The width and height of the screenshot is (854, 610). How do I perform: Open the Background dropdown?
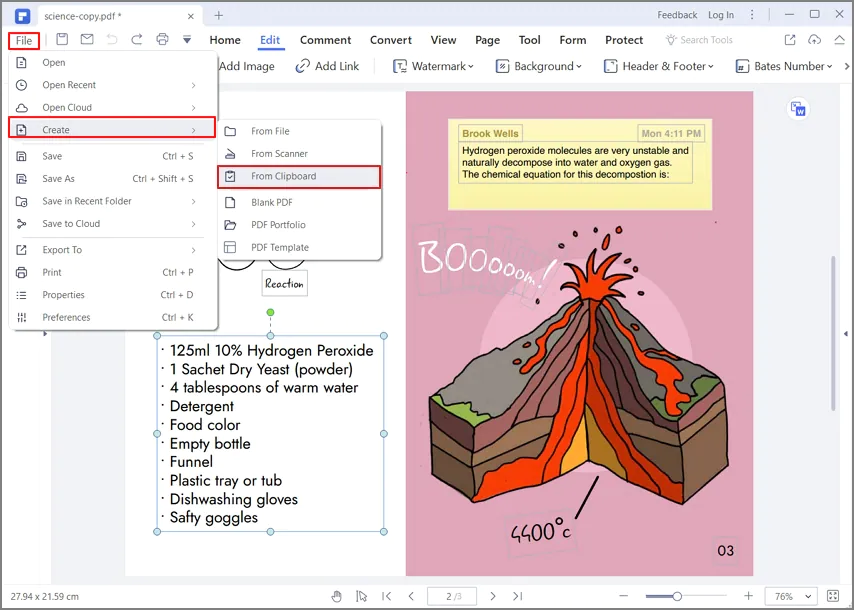coord(539,66)
